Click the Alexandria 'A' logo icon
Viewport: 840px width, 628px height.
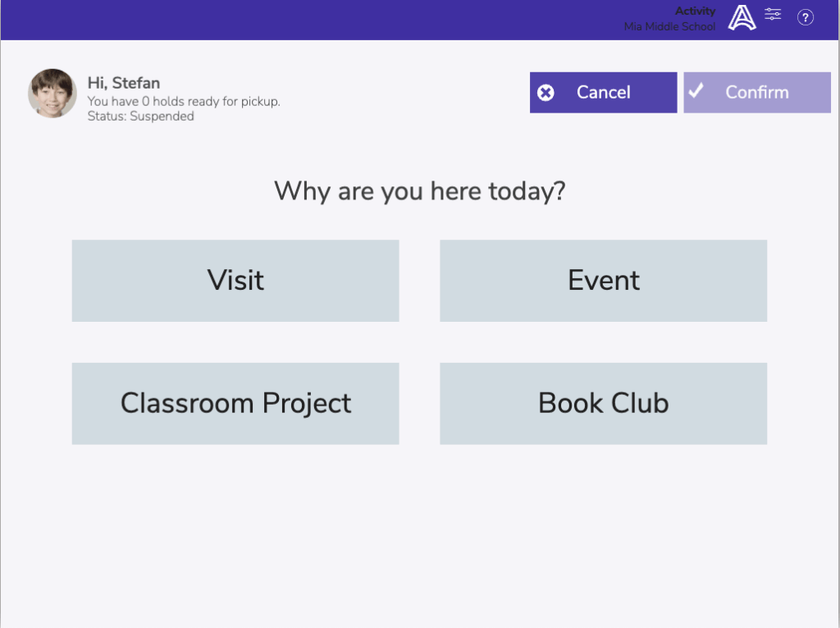[x=742, y=17]
